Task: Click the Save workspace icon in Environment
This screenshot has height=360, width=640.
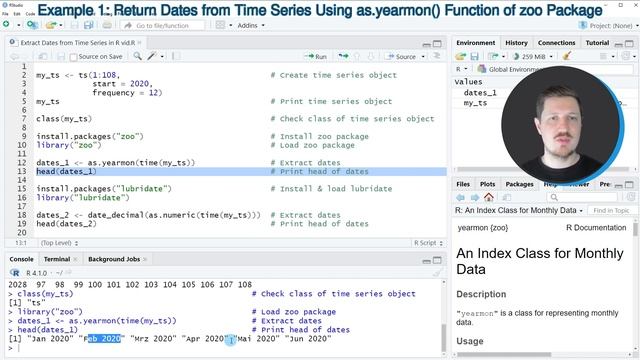Action: coord(474,56)
